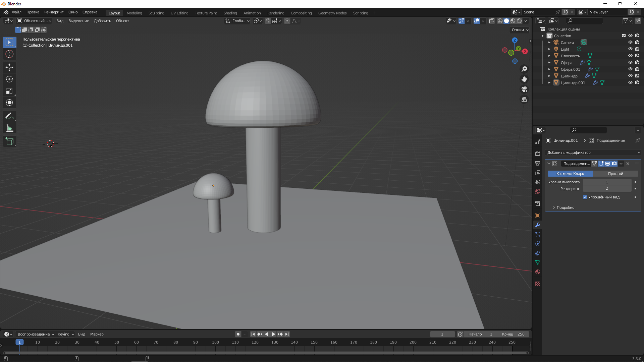Select the Простой subdivision type
Image resolution: width=644 pixels, height=362 pixels.
615,174
